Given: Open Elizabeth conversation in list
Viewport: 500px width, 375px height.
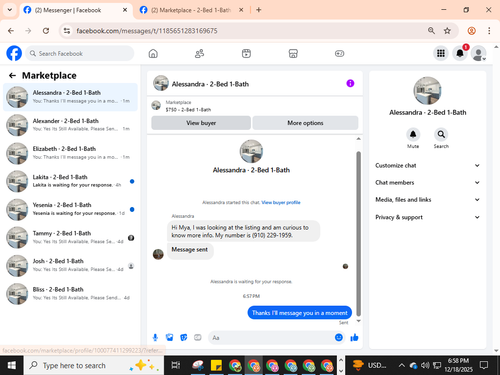Looking at the screenshot, I should 70,153.
